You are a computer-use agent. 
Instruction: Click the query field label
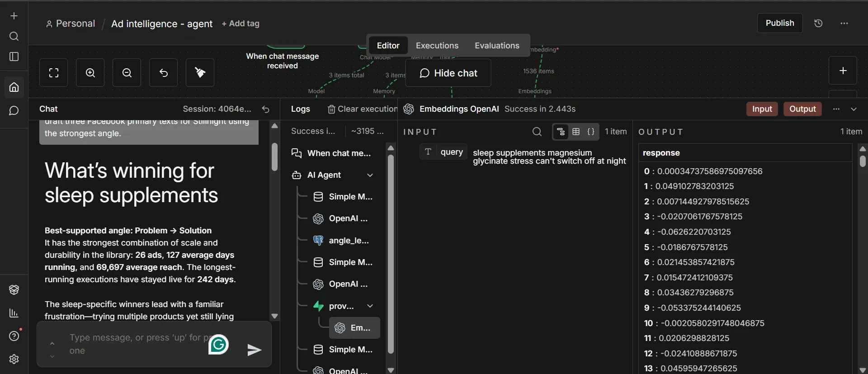coord(443,152)
